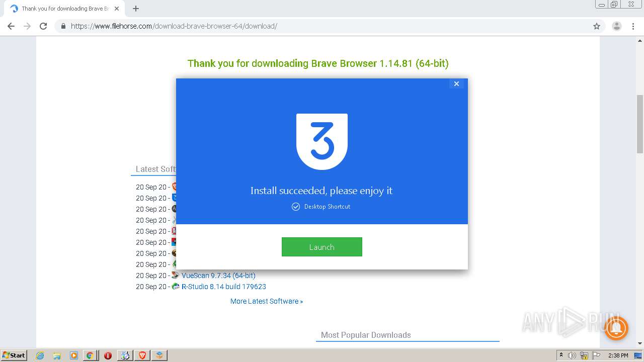Click the Most Popular Downloads heading
644x362 pixels.
coord(366,335)
